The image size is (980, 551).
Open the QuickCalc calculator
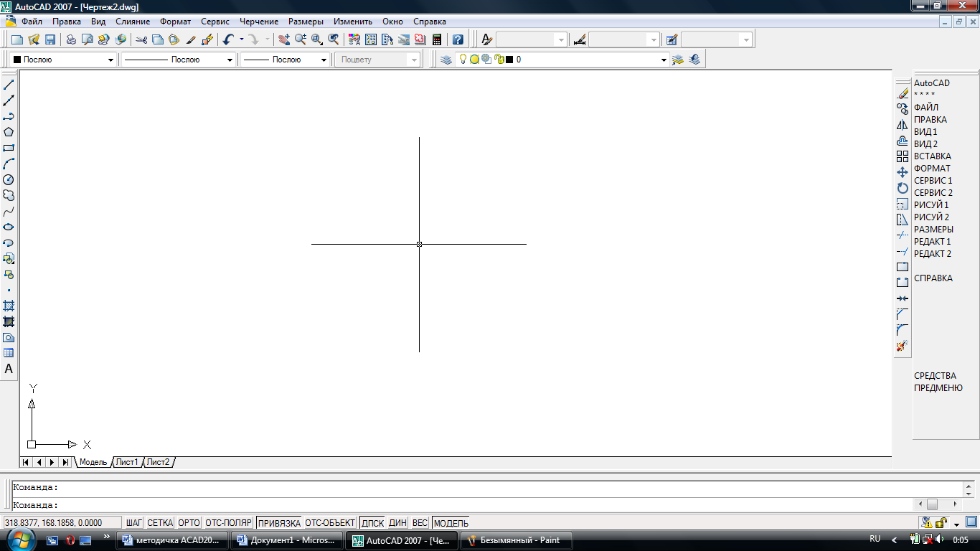(x=436, y=39)
